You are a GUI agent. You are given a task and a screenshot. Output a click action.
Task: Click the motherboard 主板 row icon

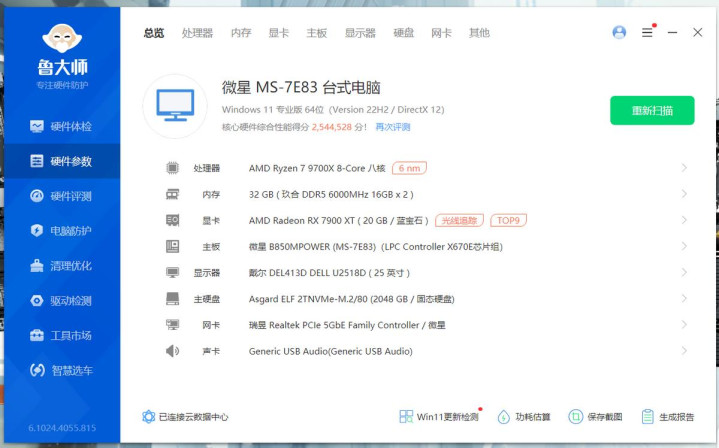(172, 247)
